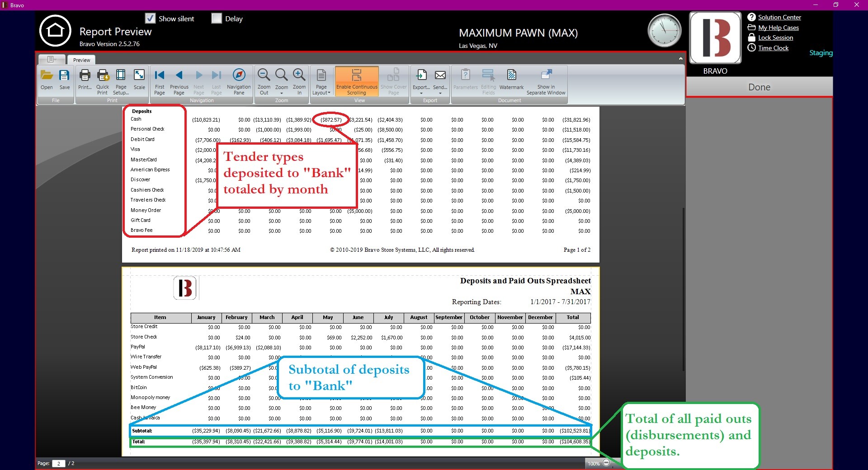Click the zoom slider minus button
This screenshot has height=470, width=868.
coord(606,463)
